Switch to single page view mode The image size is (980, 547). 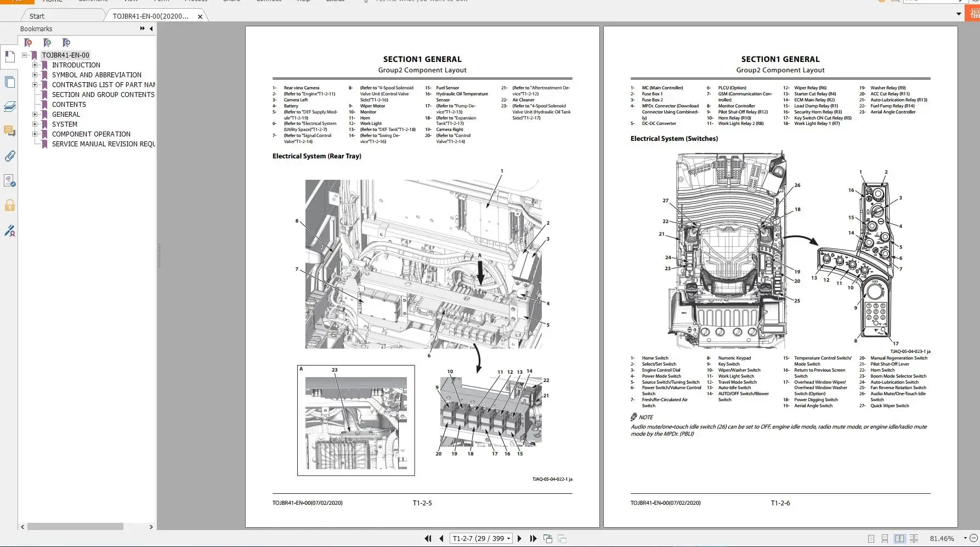click(x=871, y=539)
